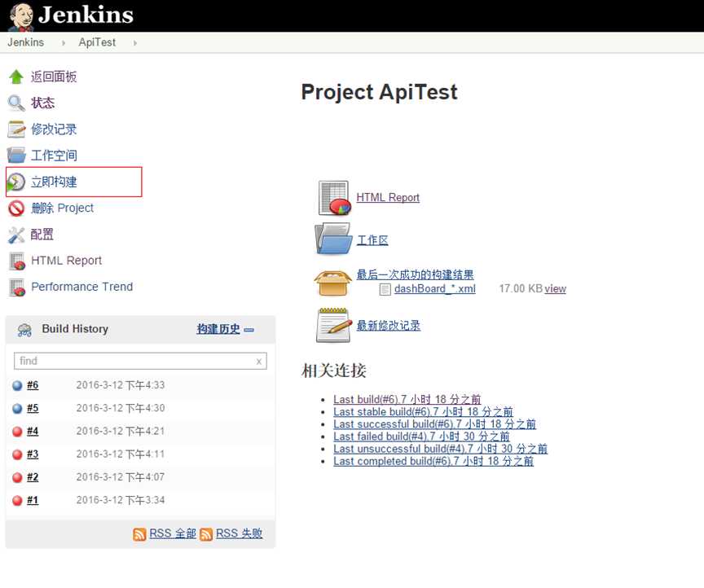Open 配置 in the sidebar
The width and height of the screenshot is (704, 588).
[42, 235]
